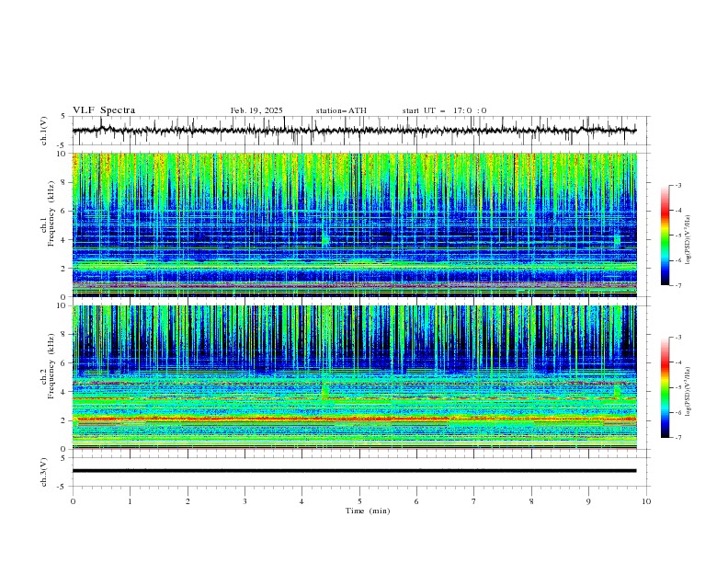Click the "-7" label on ch.2 colorbar
This screenshot has width=728, height=563.
[x=677, y=437]
